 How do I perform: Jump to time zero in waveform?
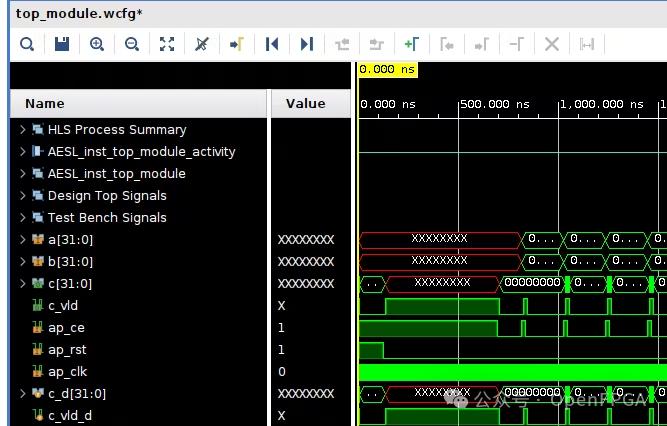click(x=271, y=44)
